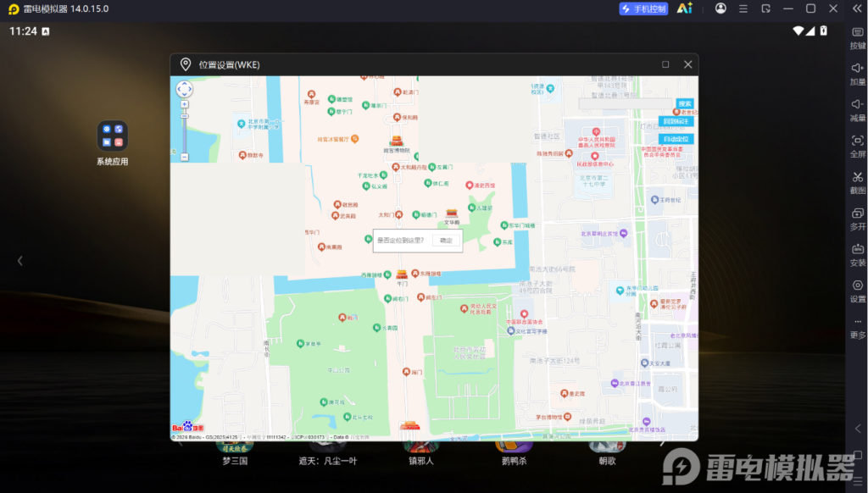This screenshot has width=868, height=493.
Task: Toggle 全屏 fullscreen mode in sidebar
Action: point(858,147)
